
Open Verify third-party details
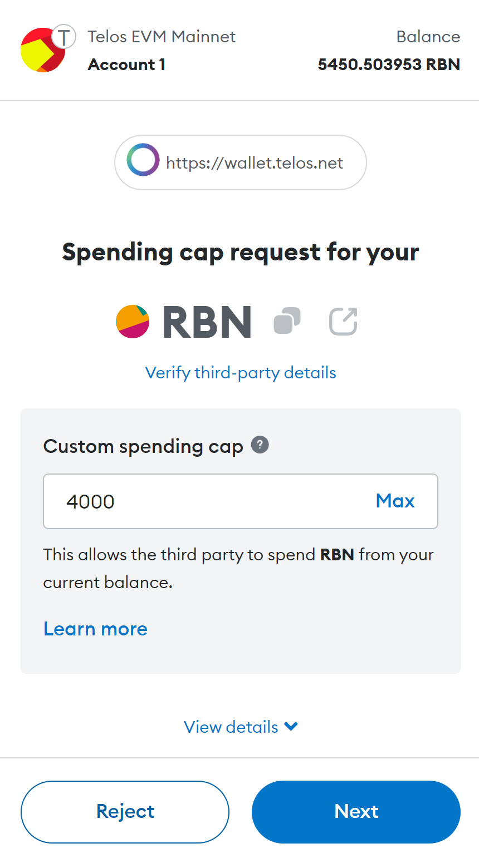coord(241,373)
